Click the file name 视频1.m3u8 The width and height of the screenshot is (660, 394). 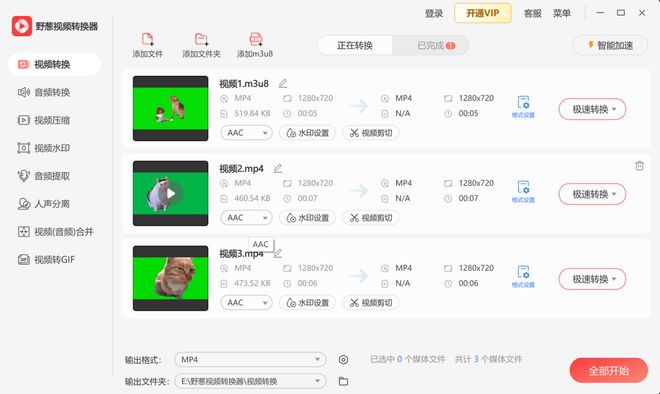pos(244,84)
